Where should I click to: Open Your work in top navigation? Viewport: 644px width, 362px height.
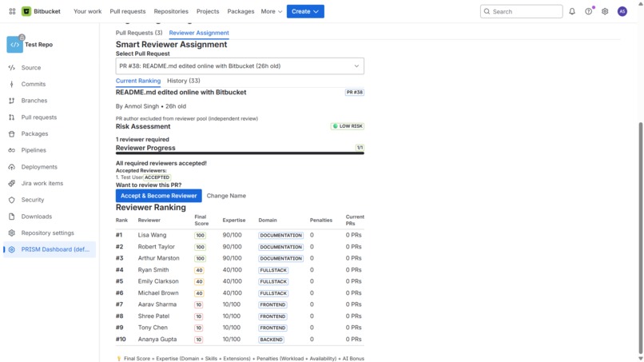(87, 11)
